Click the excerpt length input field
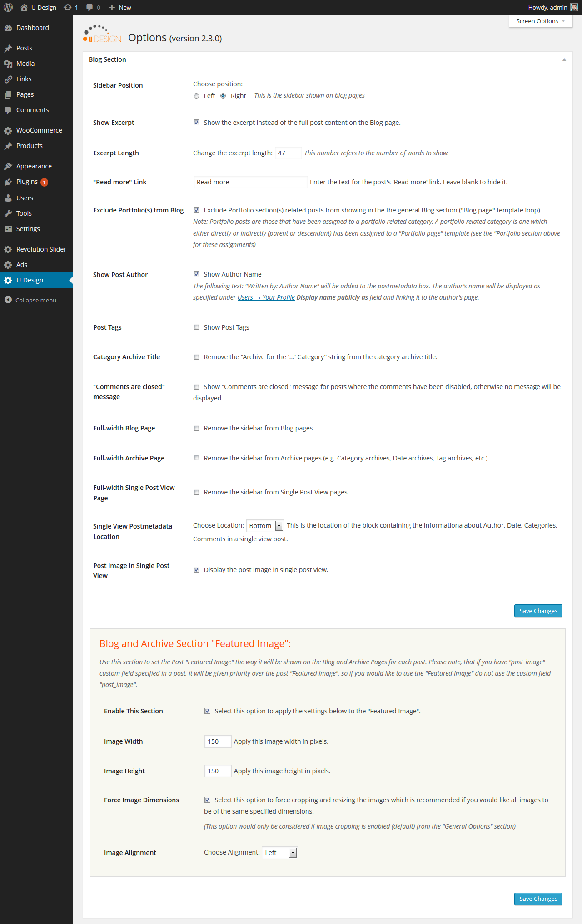This screenshot has width=582, height=924. (288, 153)
